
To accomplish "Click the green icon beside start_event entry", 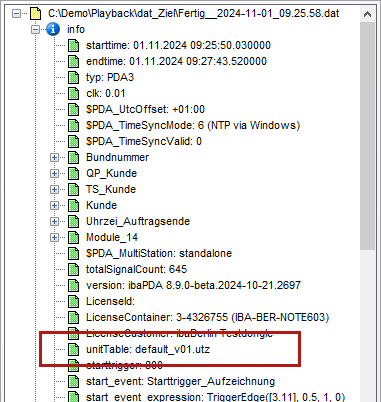I will 74,381.
